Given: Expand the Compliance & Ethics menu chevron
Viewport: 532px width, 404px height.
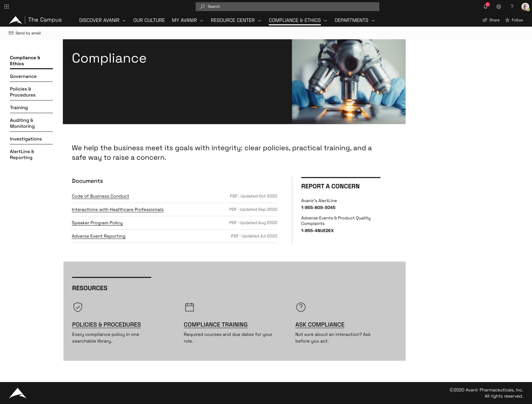Looking at the screenshot, I should click(325, 21).
